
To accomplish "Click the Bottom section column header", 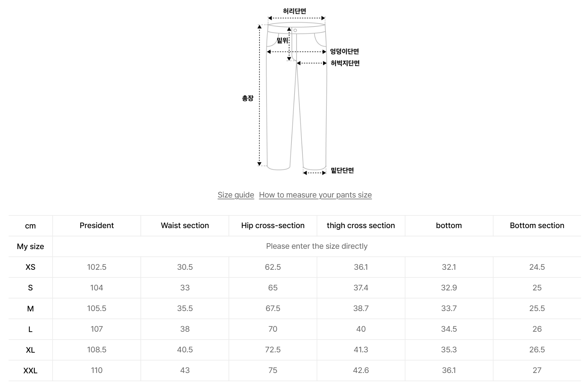I will click(x=537, y=226).
